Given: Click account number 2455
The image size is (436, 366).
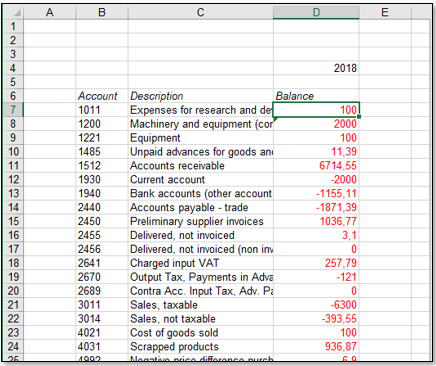Looking at the screenshot, I should pos(102,235).
